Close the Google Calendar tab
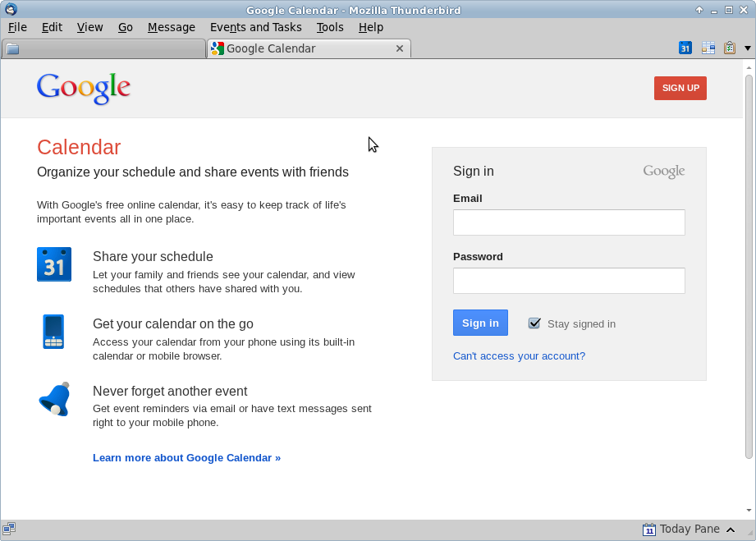This screenshot has height=541, width=756. click(x=399, y=48)
